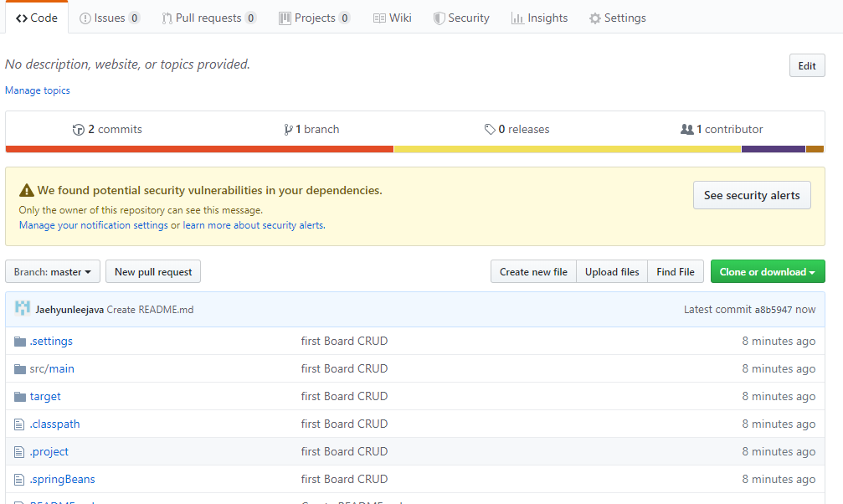The width and height of the screenshot is (843, 504).
Task: Click the contributors people icon
Action: point(686,129)
